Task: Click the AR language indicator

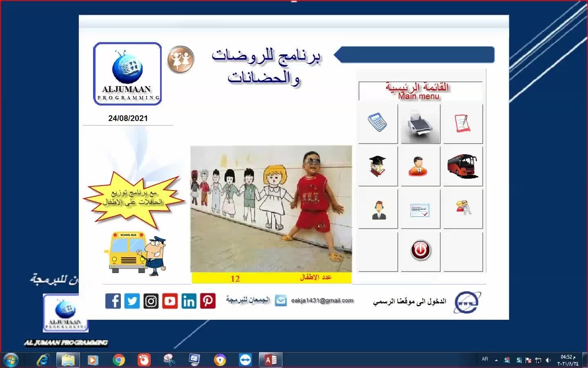Action: click(x=485, y=359)
